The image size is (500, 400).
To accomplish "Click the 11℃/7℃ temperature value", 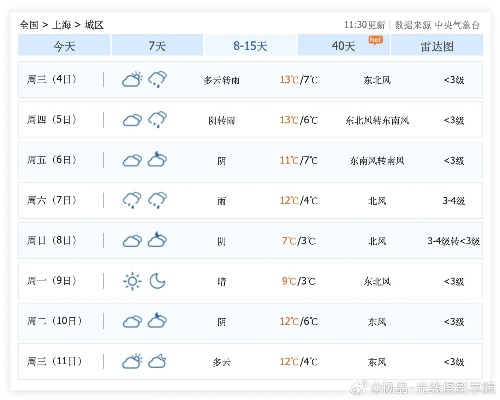I will 299,161.
